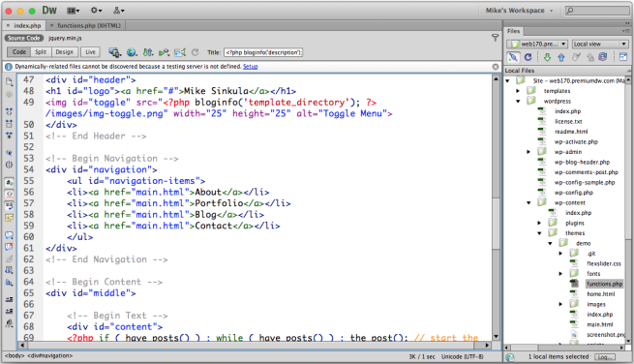Click the check in files icon
634x364 pixels.
click(x=590, y=57)
